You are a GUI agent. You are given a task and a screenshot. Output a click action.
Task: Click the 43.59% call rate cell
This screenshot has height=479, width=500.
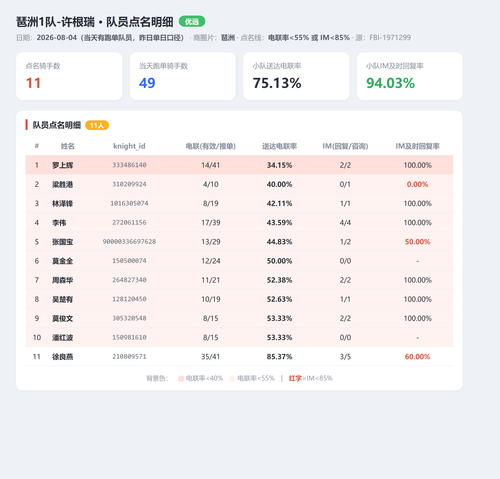(x=279, y=223)
